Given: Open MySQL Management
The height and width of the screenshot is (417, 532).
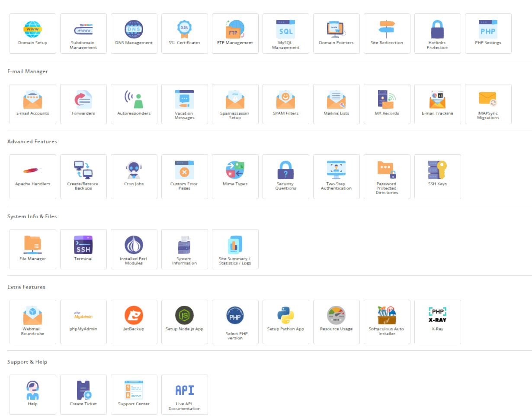Looking at the screenshot, I should point(286,33).
